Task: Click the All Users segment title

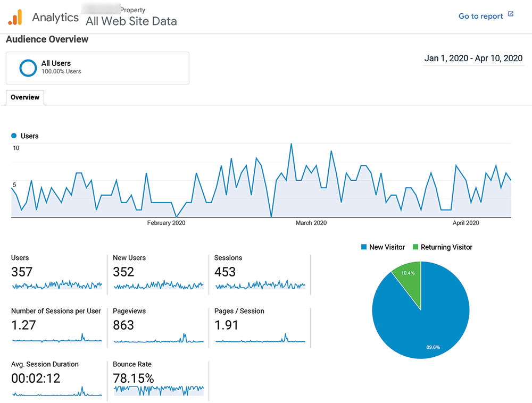Action: (x=56, y=63)
